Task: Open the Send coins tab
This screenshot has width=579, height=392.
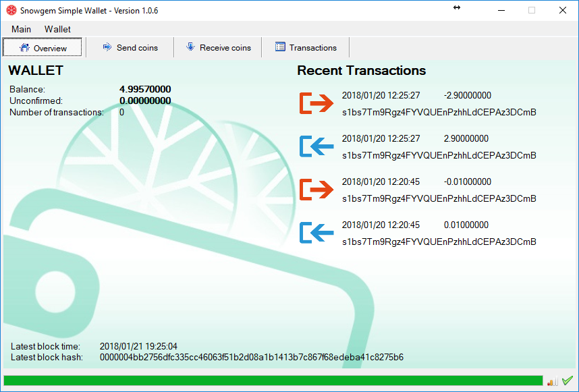Action: pos(130,47)
